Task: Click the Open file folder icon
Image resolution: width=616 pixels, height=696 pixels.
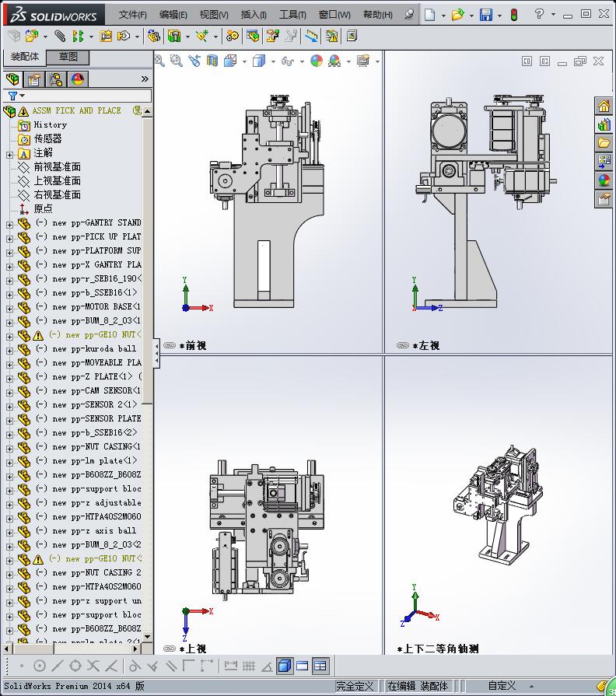Action: point(457,15)
